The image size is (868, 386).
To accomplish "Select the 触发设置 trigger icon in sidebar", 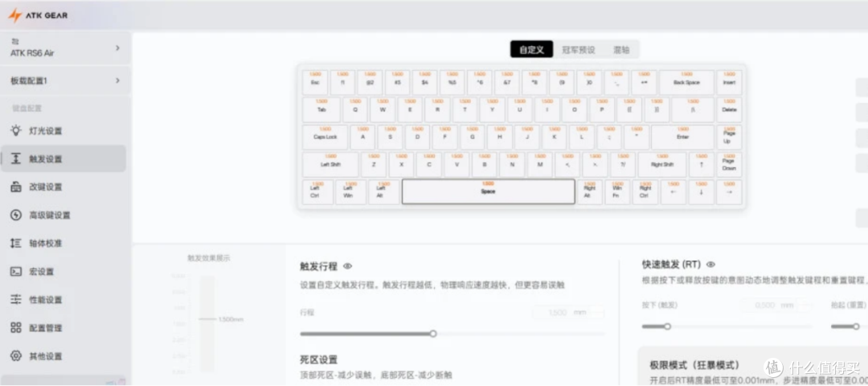I will pos(15,158).
